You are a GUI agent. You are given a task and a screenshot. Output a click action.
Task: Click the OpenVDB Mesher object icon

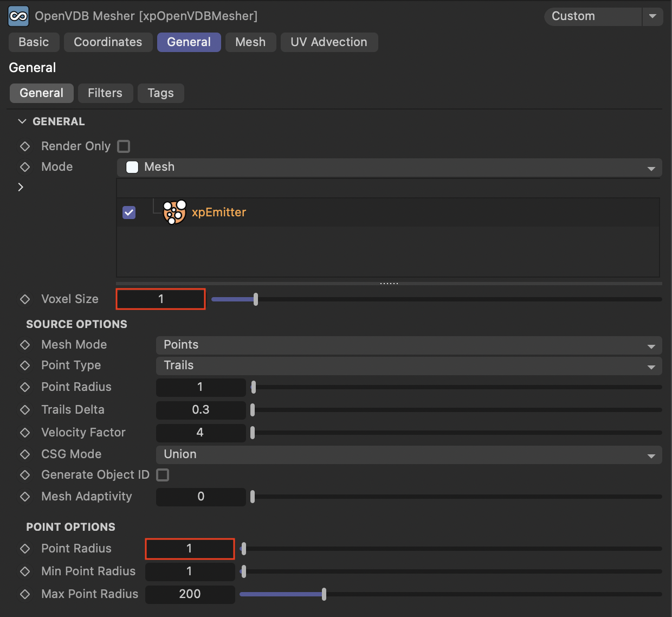coord(18,16)
